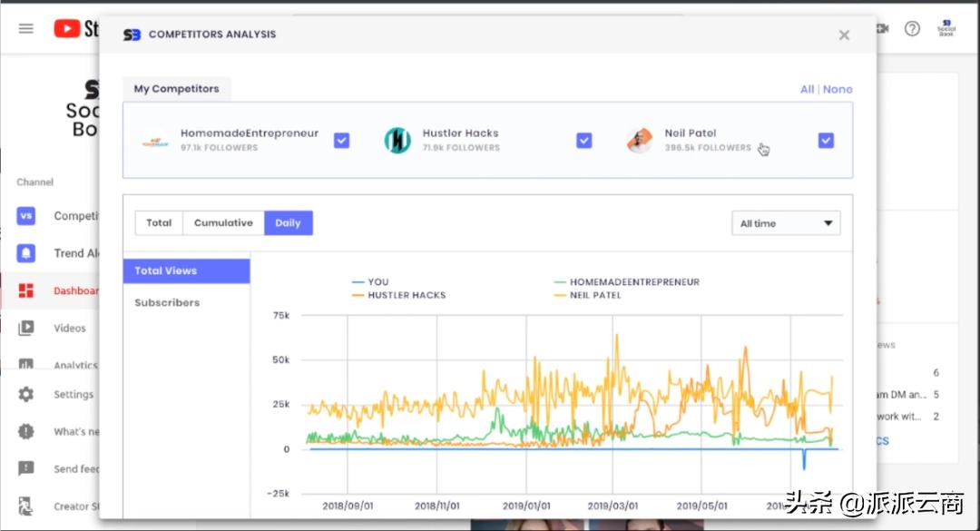Image resolution: width=980 pixels, height=531 pixels.
Task: Click the None competitors link
Action: click(x=838, y=89)
